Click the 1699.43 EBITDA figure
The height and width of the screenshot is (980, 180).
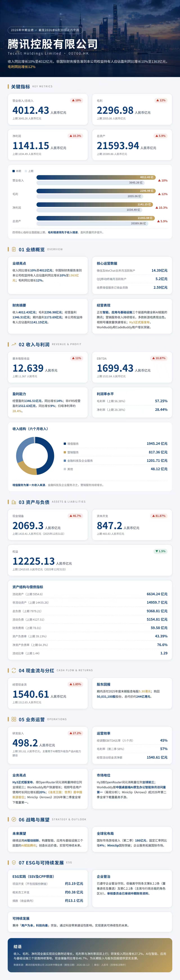115,368
